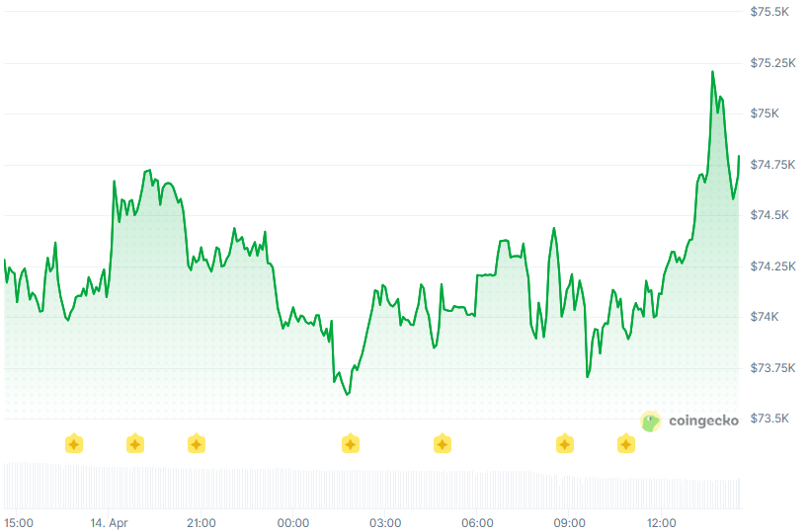808x532 pixels.
Task: Click the first yellow star event marker
Action: (73, 444)
